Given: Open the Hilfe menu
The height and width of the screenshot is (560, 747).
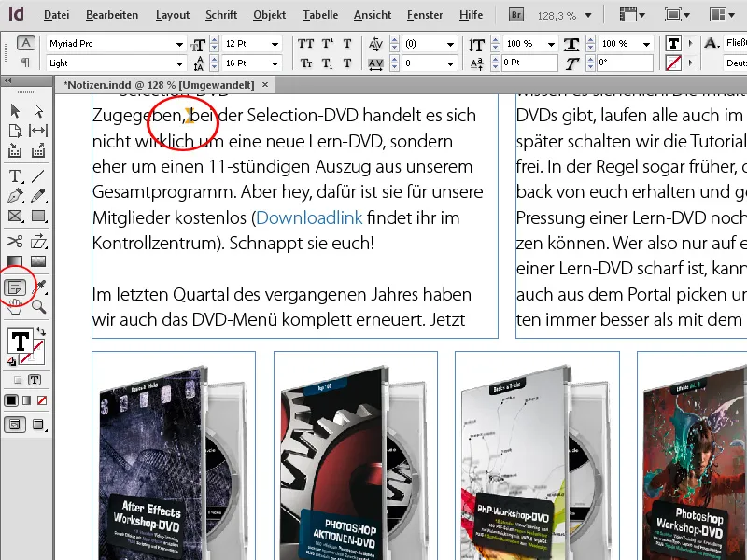Looking at the screenshot, I should pyautogui.click(x=471, y=15).
